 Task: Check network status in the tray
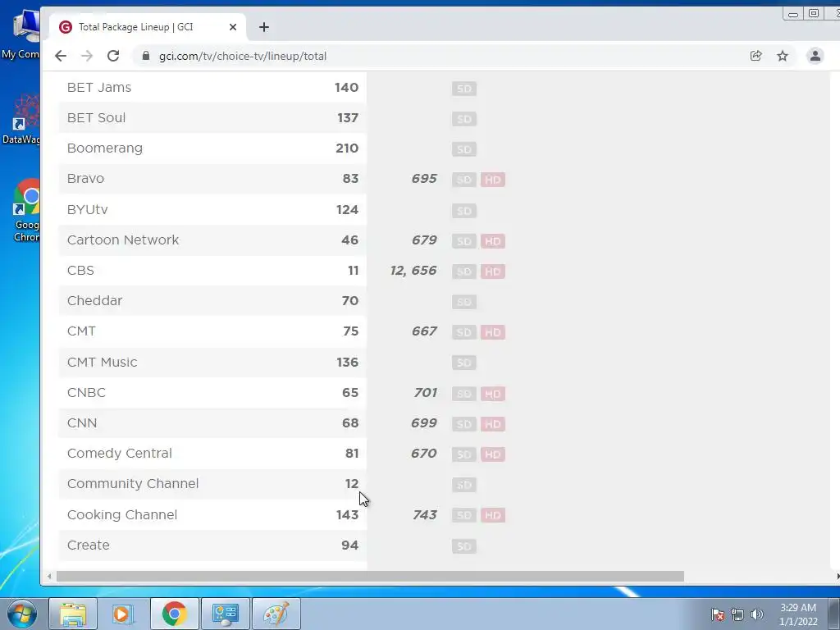(737, 614)
